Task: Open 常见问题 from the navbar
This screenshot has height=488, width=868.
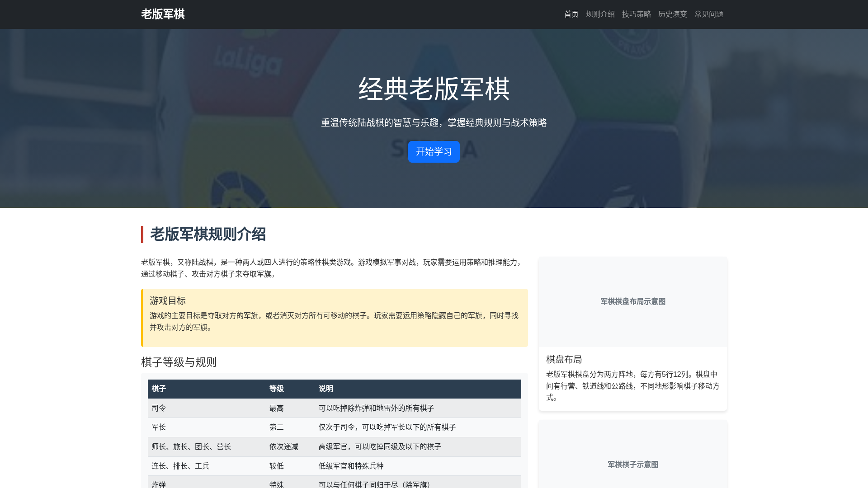Action: (x=709, y=14)
